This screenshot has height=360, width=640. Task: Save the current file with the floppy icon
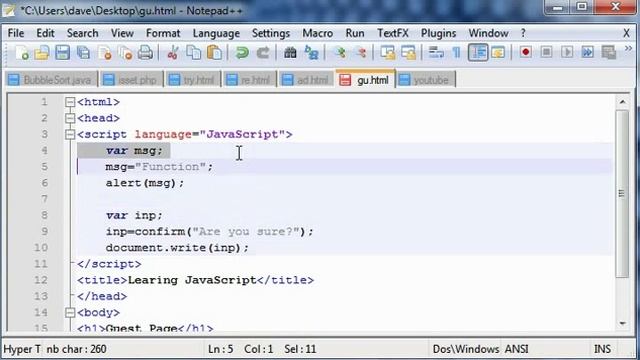[62, 53]
